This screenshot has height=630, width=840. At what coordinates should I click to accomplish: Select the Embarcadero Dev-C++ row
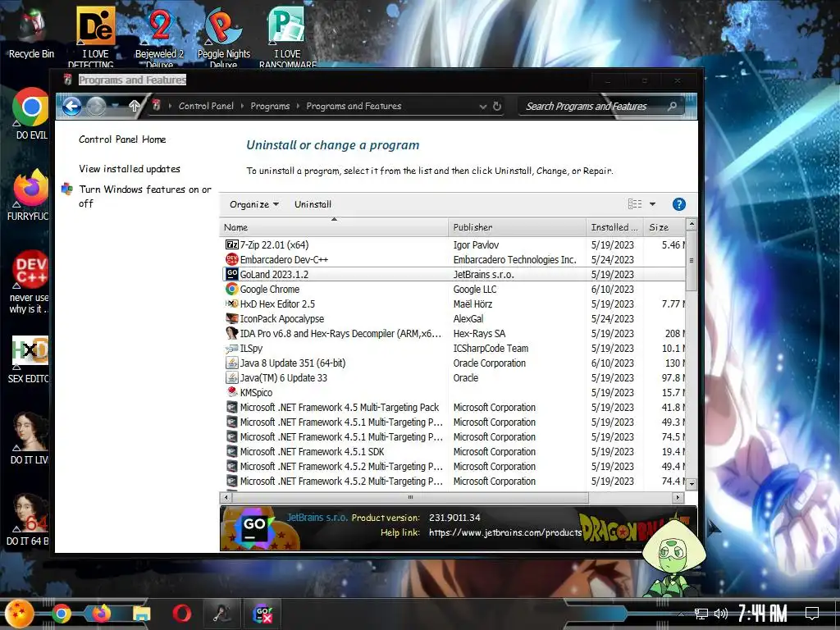pyautogui.click(x=453, y=260)
